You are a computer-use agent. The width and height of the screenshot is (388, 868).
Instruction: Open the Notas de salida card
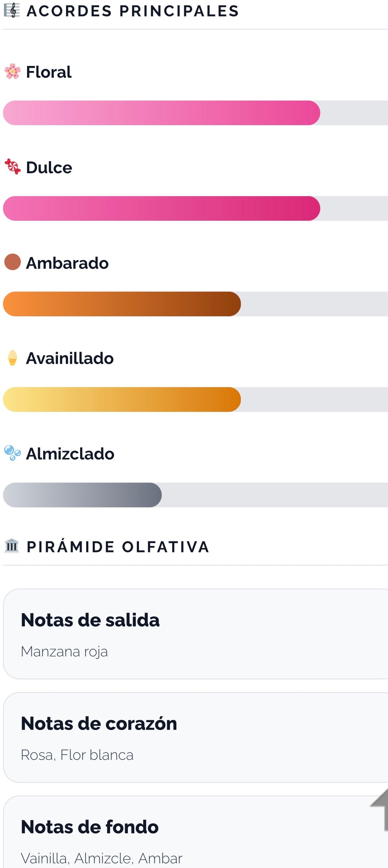point(196,634)
